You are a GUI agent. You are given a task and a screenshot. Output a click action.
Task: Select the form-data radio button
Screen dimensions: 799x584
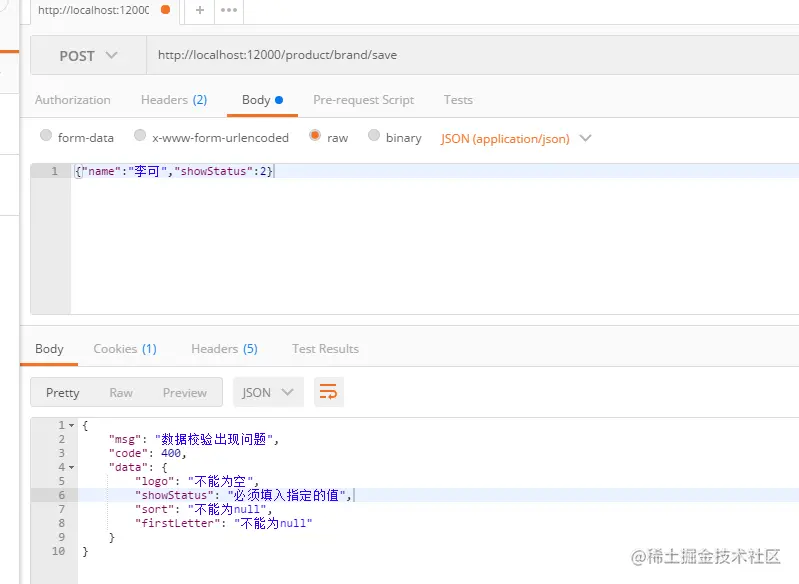tap(46, 136)
